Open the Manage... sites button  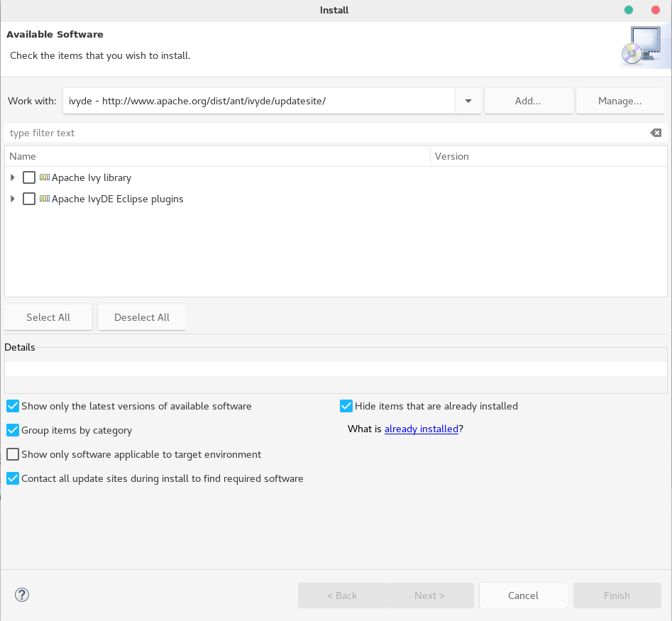(x=619, y=101)
